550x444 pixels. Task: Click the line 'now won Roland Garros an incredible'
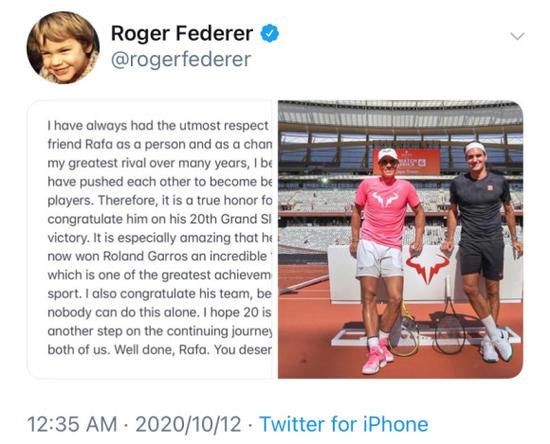(157, 256)
